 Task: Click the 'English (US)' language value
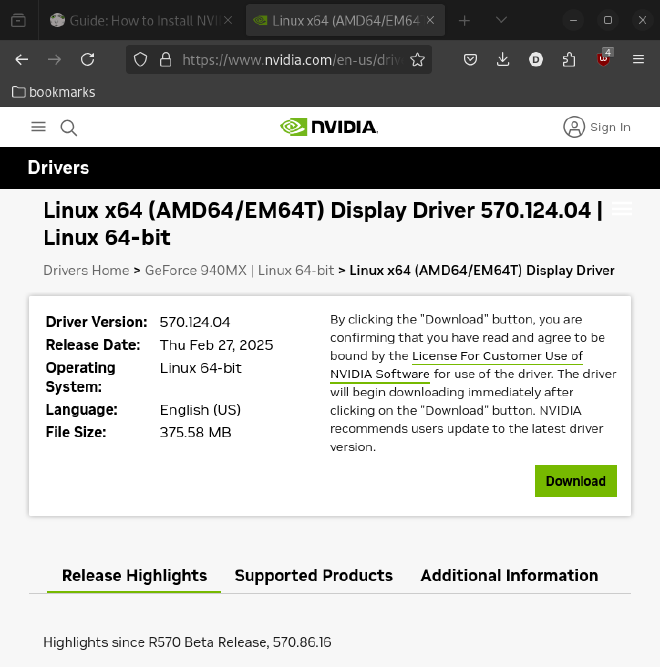200,410
